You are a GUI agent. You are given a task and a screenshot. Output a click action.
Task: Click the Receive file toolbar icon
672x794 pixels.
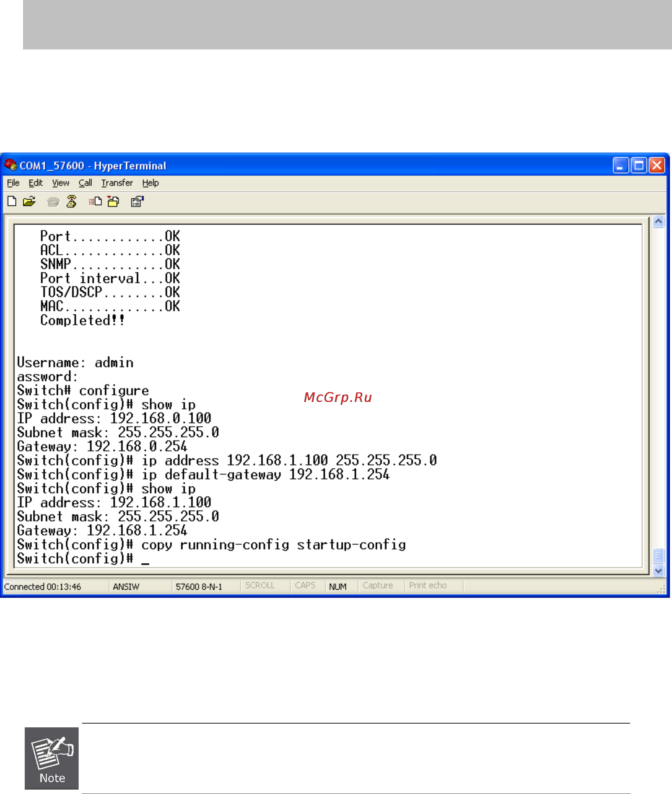(x=113, y=201)
